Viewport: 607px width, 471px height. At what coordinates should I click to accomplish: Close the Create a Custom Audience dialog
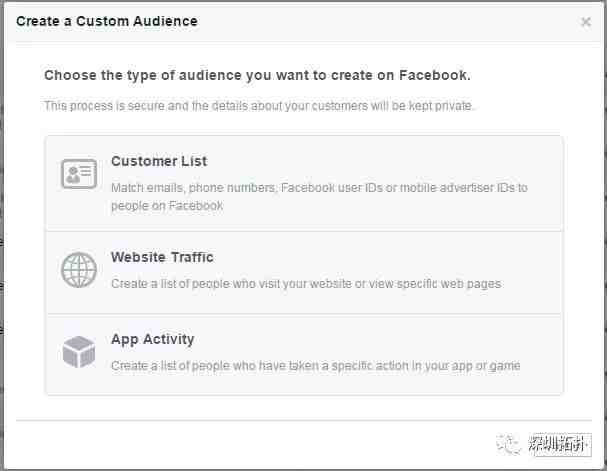point(586,22)
